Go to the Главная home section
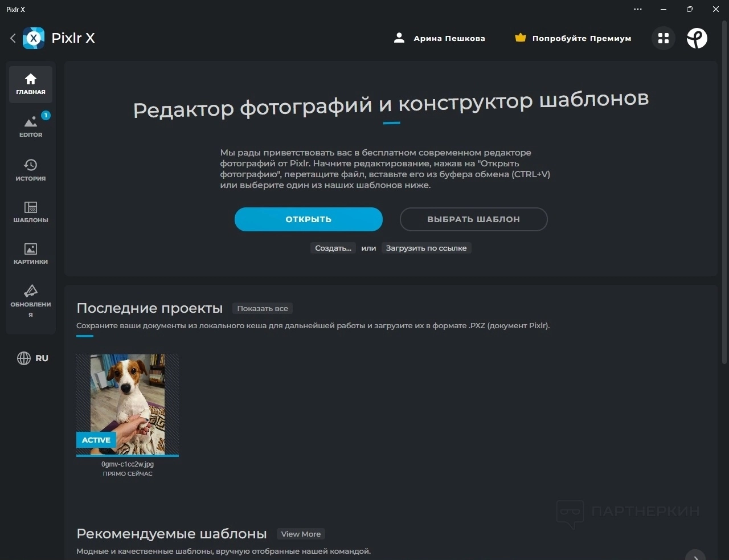This screenshot has width=729, height=560. pos(31,84)
